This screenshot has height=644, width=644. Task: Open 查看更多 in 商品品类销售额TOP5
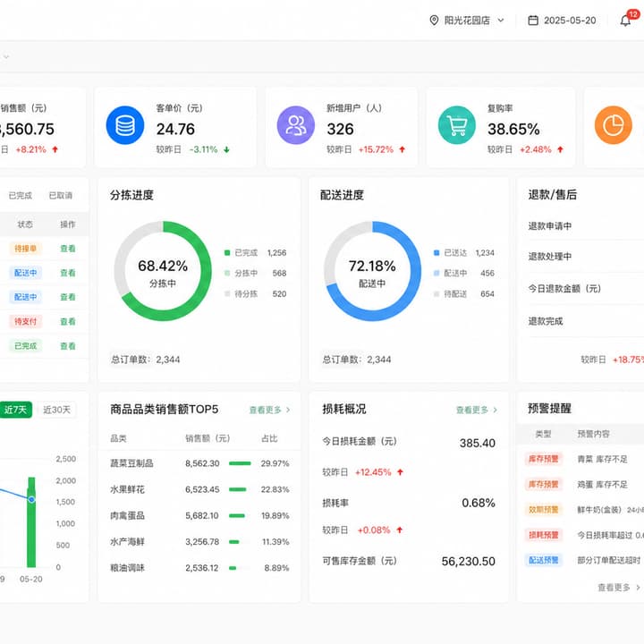[269, 410]
